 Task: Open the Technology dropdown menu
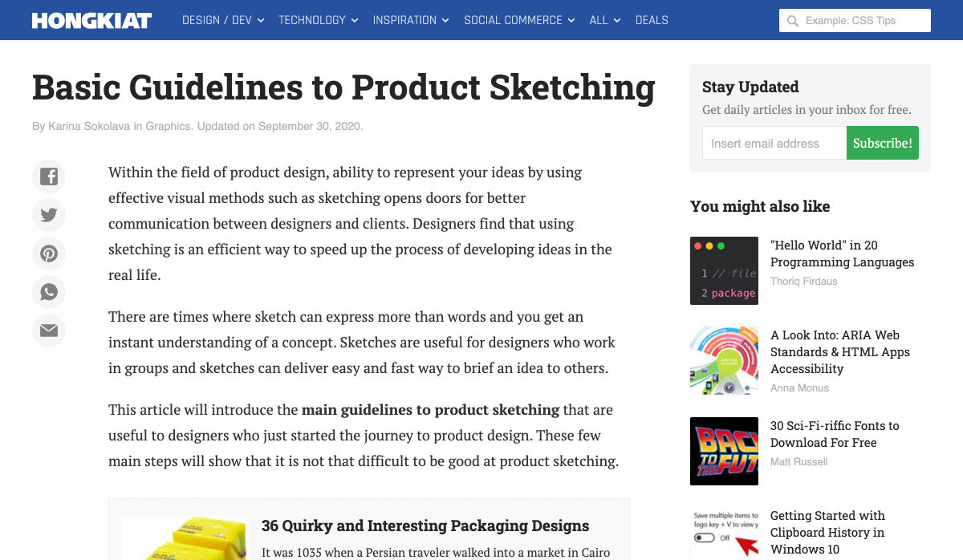click(x=318, y=20)
